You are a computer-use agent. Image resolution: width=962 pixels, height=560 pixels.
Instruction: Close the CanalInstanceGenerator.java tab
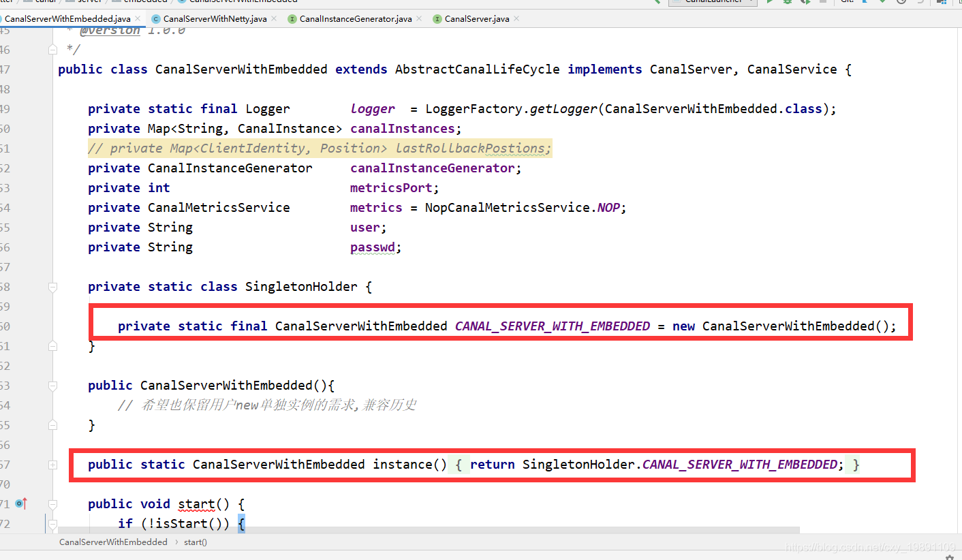[419, 18]
